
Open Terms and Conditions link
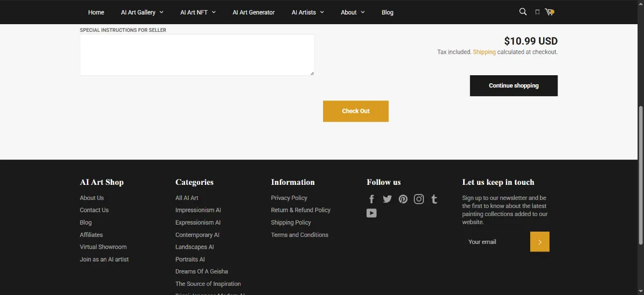click(299, 235)
